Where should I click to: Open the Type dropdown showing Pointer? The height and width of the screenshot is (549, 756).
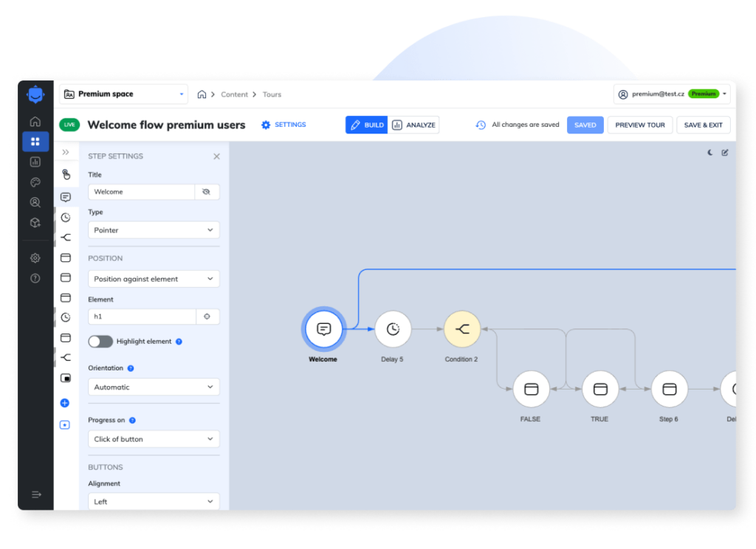pyautogui.click(x=154, y=230)
